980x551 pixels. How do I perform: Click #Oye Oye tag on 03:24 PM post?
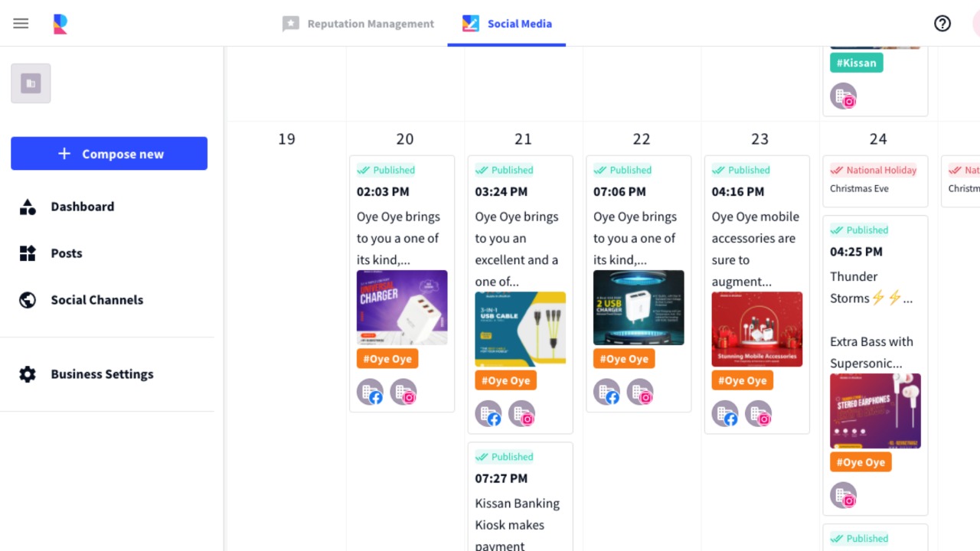(506, 380)
